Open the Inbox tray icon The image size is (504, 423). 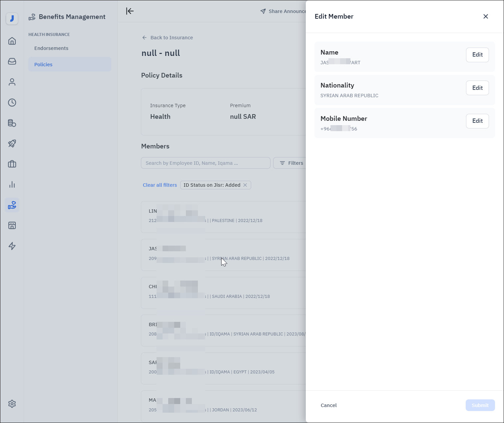tap(12, 62)
